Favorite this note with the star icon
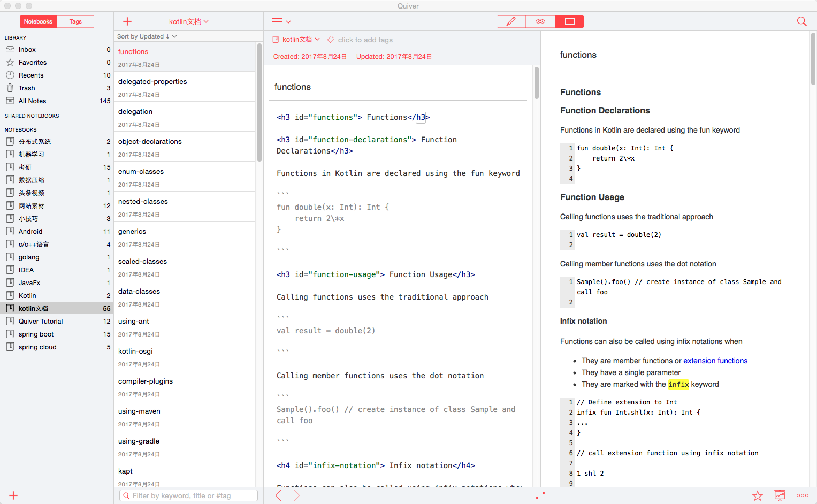This screenshot has width=817, height=504. click(x=758, y=495)
